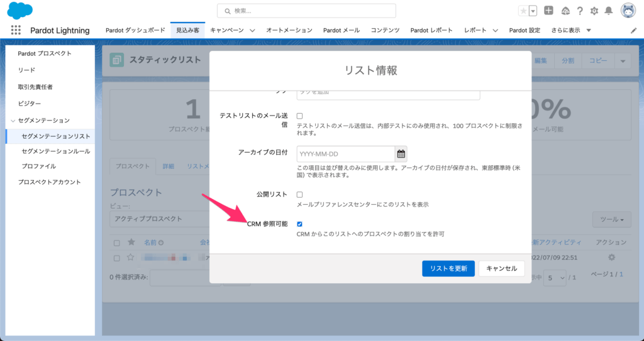Open the さらに表示 dropdown
The width and height of the screenshot is (644, 341).
pyautogui.click(x=571, y=30)
